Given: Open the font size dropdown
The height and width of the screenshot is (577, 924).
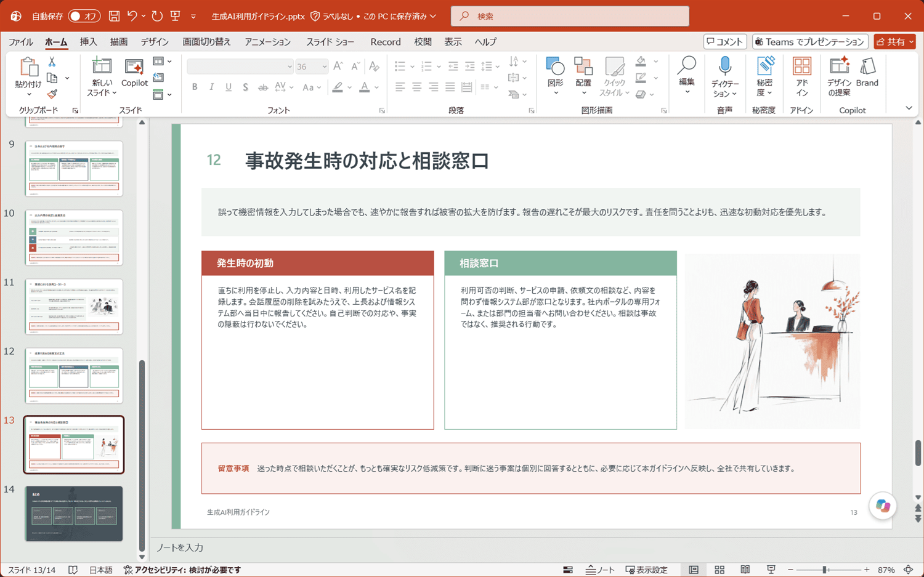Looking at the screenshot, I should point(324,67).
